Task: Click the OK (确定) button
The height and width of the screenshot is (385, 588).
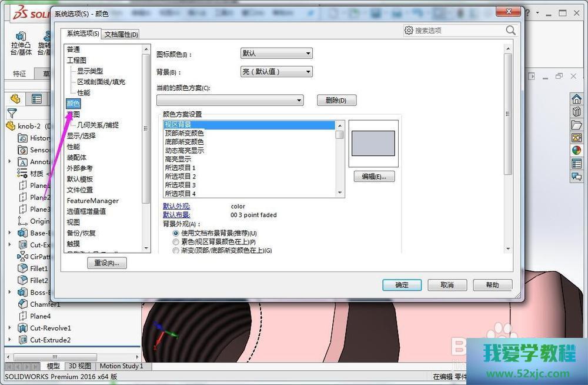Action: click(402, 285)
